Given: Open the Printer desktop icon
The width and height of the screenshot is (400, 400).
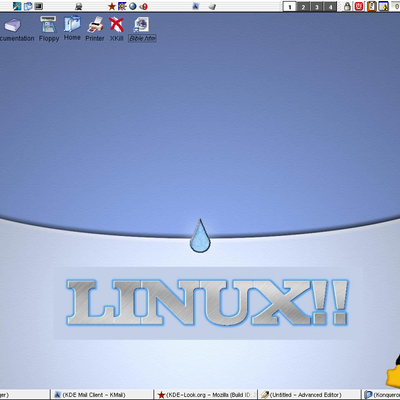Looking at the screenshot, I should click(x=95, y=24).
